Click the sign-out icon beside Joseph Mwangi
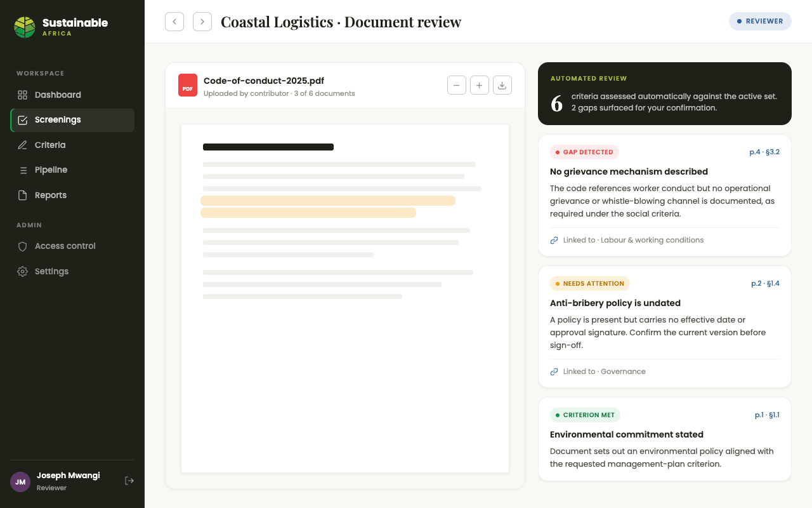The width and height of the screenshot is (812, 508). click(x=129, y=481)
